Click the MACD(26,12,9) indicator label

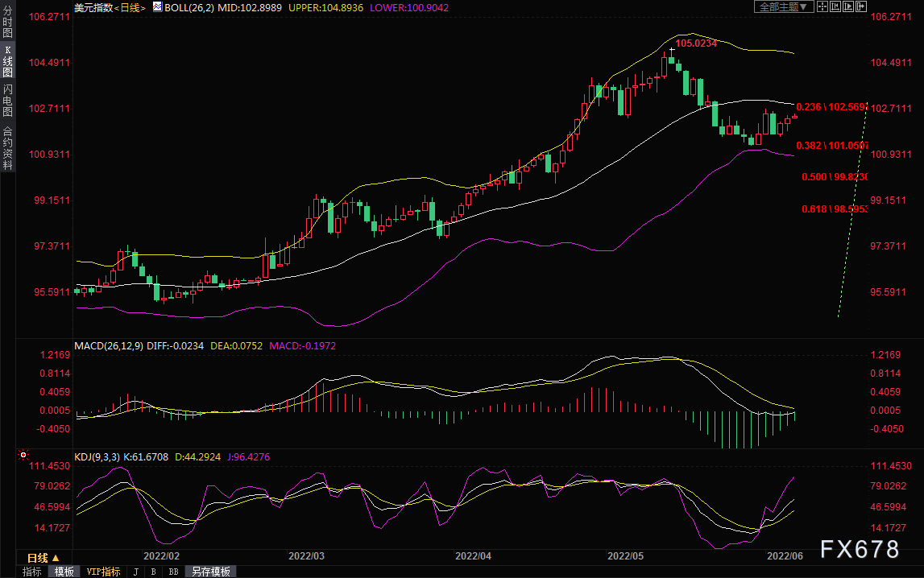coord(109,346)
